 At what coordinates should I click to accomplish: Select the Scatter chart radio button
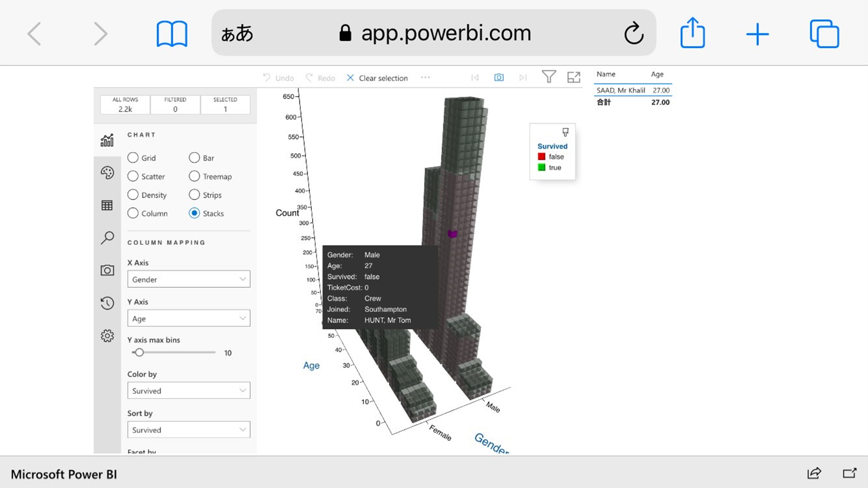tap(133, 176)
